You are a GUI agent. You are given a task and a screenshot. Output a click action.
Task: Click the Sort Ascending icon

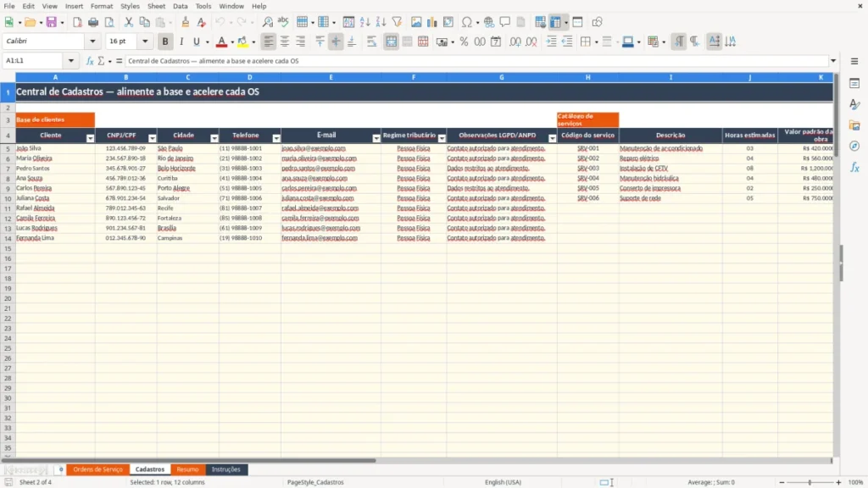[364, 22]
